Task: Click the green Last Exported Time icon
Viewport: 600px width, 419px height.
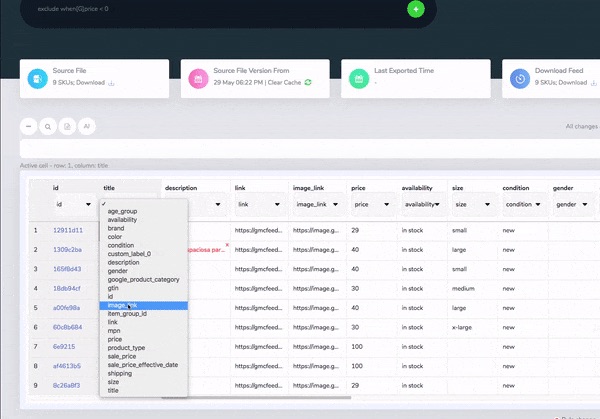Action: [x=358, y=78]
